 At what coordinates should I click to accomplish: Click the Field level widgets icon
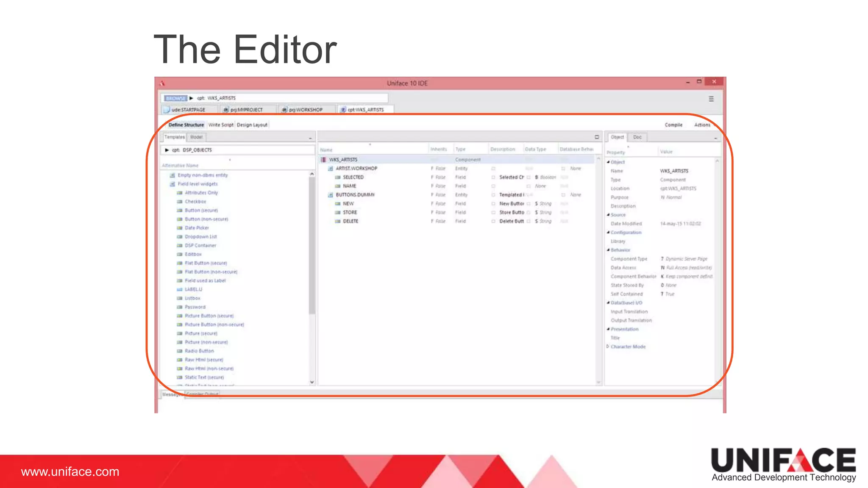pyautogui.click(x=172, y=184)
